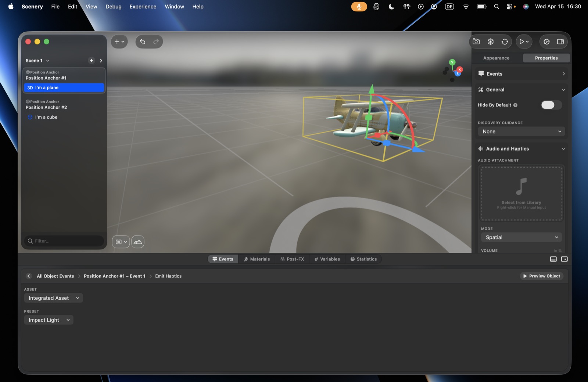This screenshot has width=588, height=382.
Task: Open the Impact Light preset dropdown
Action: coord(49,320)
